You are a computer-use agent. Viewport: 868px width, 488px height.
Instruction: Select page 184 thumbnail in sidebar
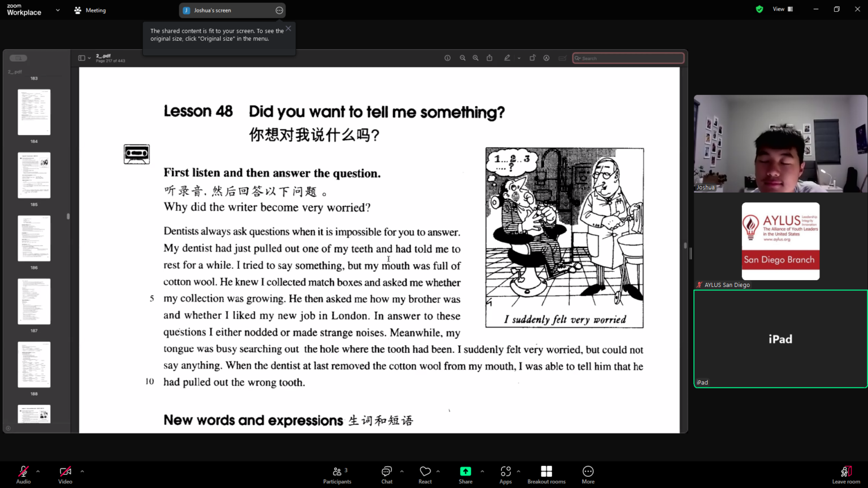(x=34, y=112)
